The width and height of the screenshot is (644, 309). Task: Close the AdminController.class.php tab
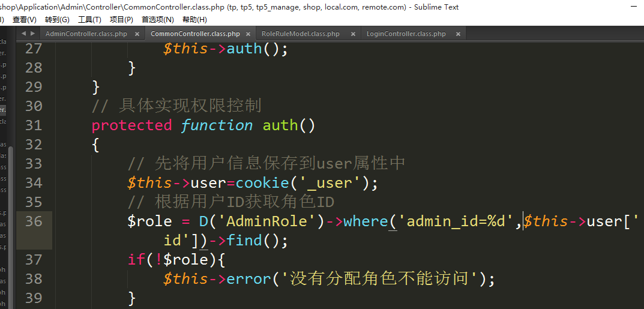pyautogui.click(x=137, y=34)
